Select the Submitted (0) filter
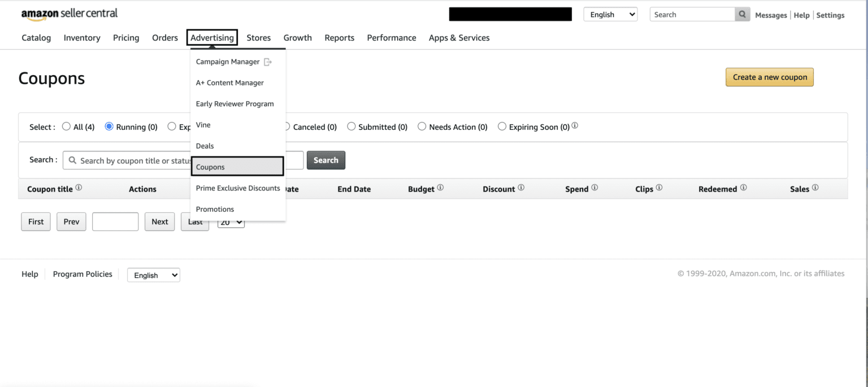 (x=351, y=127)
